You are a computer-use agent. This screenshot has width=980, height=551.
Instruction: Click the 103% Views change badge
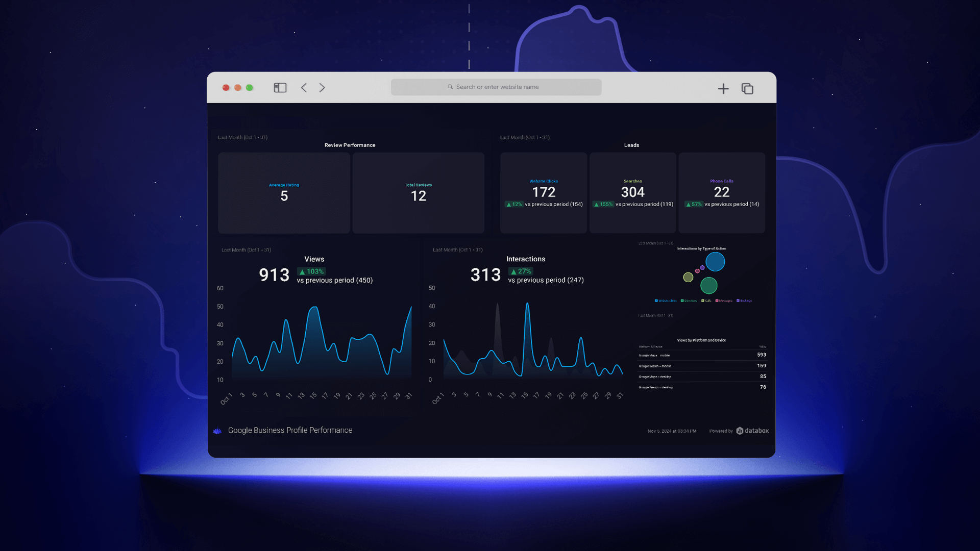(311, 271)
